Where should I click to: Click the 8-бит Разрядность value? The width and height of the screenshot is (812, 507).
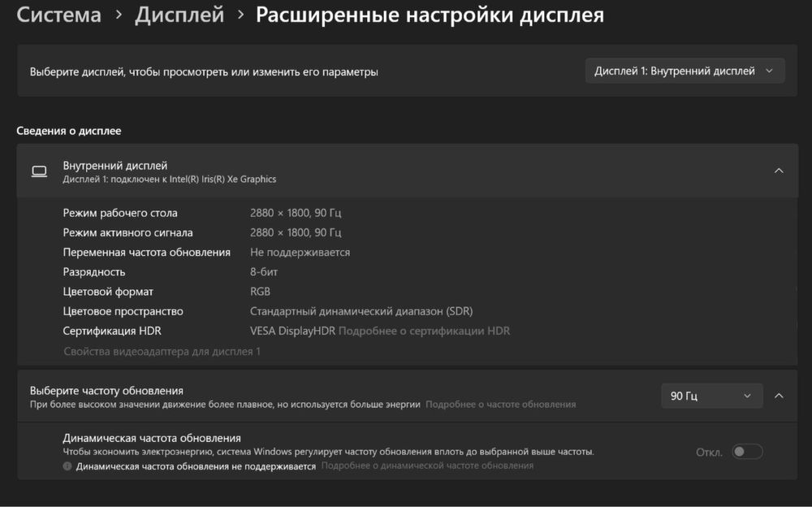point(264,272)
